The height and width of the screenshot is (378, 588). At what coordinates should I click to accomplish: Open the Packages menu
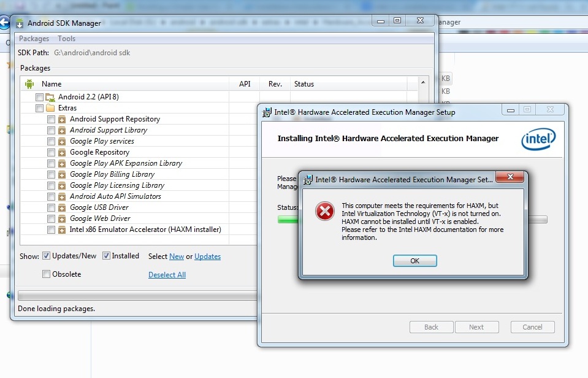pos(34,39)
